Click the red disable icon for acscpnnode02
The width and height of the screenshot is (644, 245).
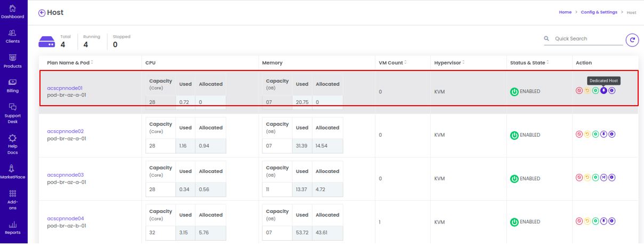[x=579, y=134]
